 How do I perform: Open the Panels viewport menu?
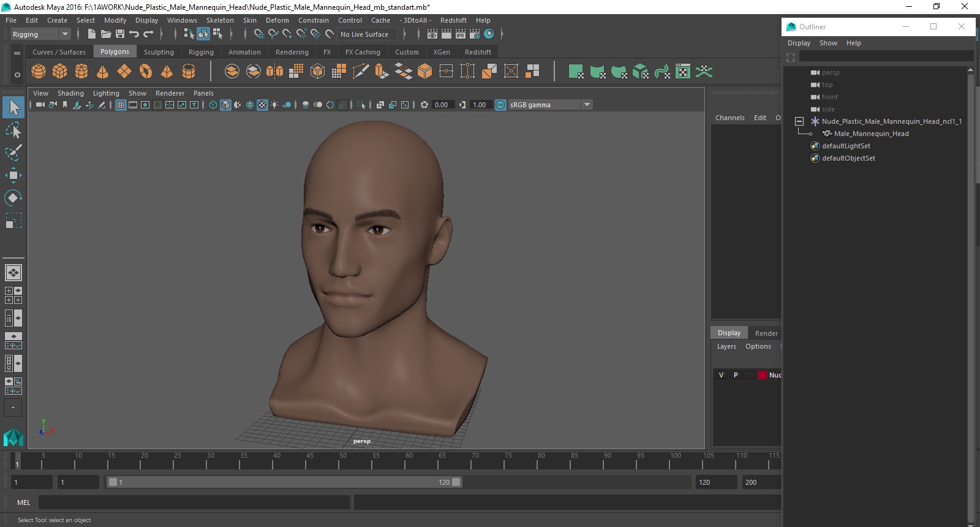[x=203, y=93]
